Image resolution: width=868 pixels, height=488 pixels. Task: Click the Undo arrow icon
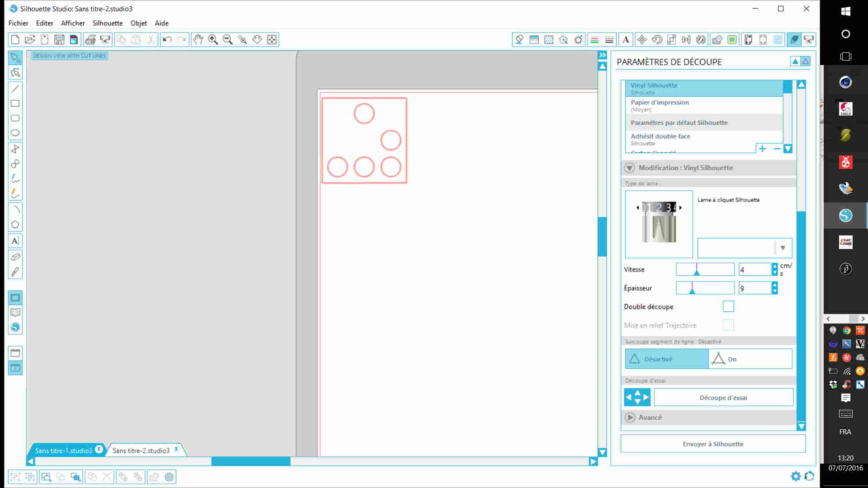pos(167,40)
